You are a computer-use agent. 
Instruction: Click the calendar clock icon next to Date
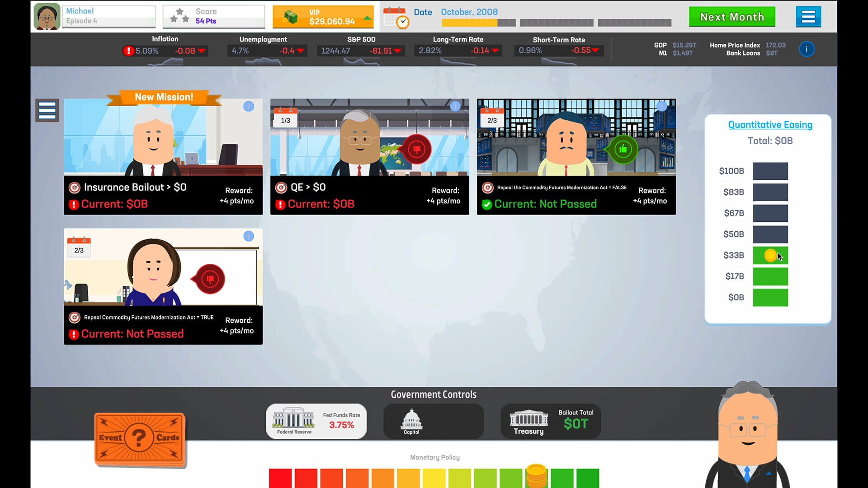click(395, 16)
